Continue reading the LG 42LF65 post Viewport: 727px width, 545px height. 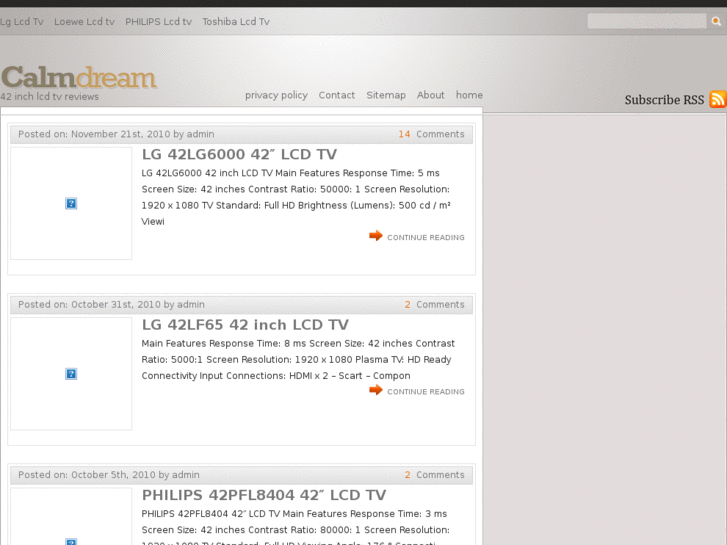coord(426,392)
